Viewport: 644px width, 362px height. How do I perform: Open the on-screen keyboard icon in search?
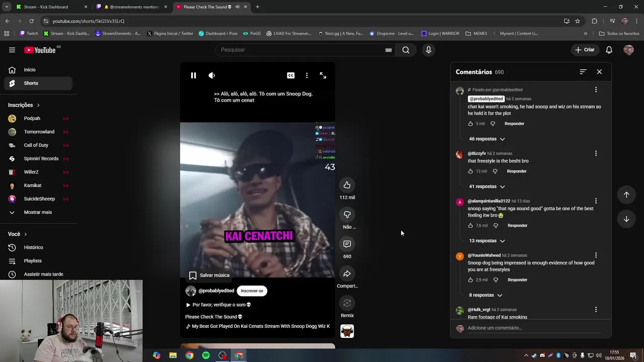388,50
